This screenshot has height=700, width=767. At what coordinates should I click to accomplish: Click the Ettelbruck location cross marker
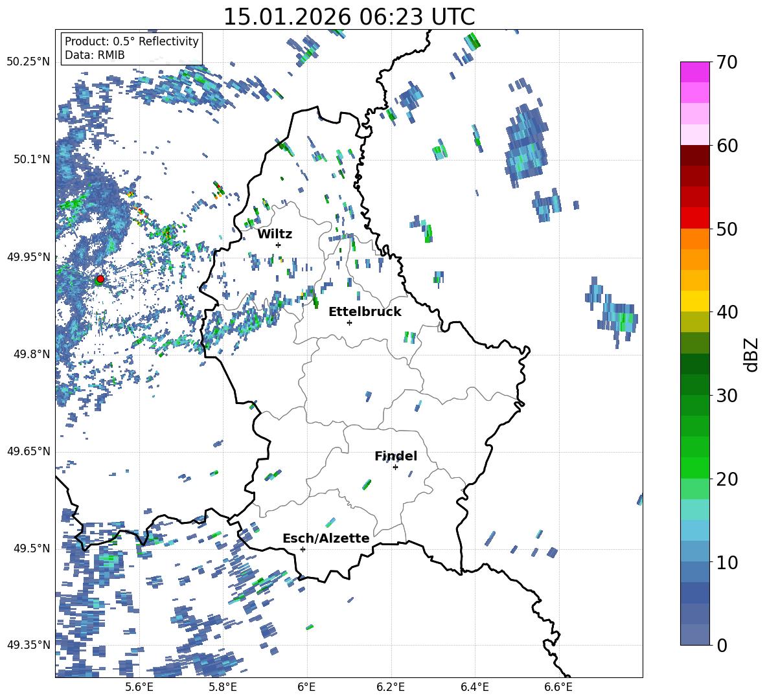point(349,322)
